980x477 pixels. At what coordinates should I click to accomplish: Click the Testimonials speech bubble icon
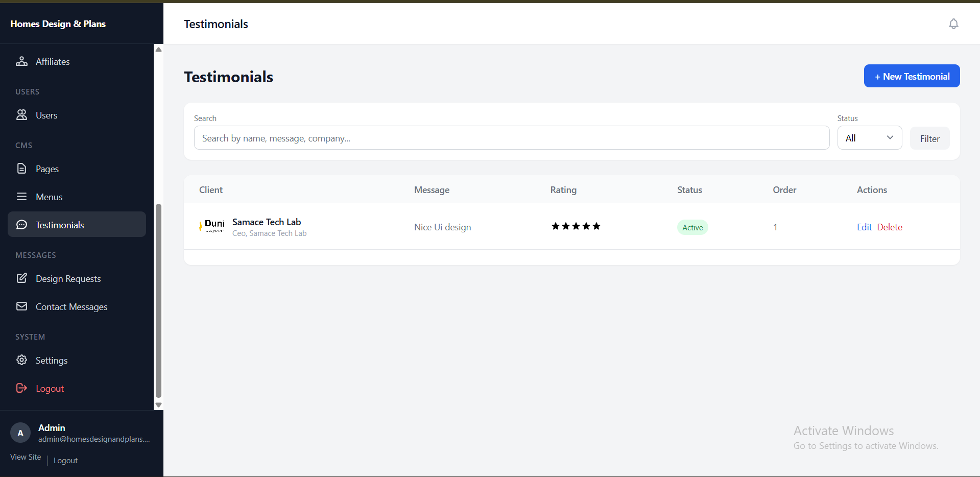point(21,225)
